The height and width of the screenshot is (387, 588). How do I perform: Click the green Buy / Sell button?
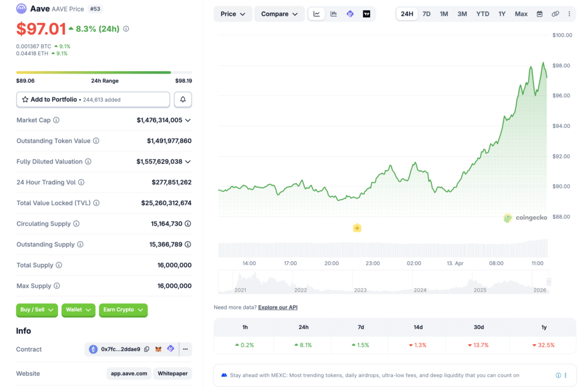click(37, 310)
